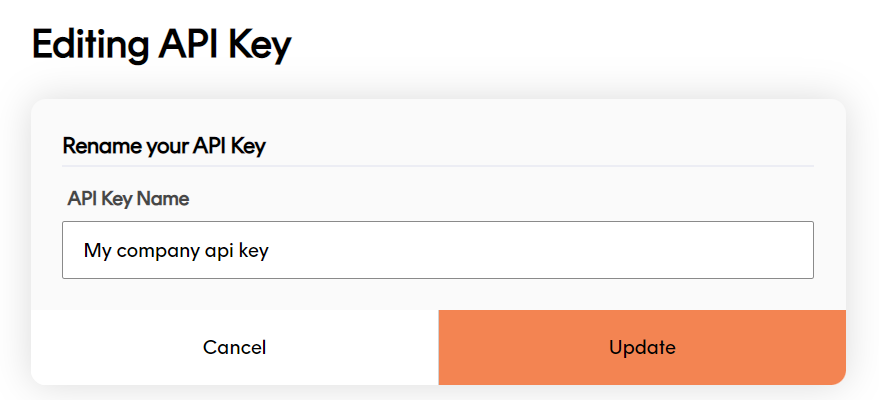
Task: Click the "API Key Name" field label
Action: [x=128, y=198]
